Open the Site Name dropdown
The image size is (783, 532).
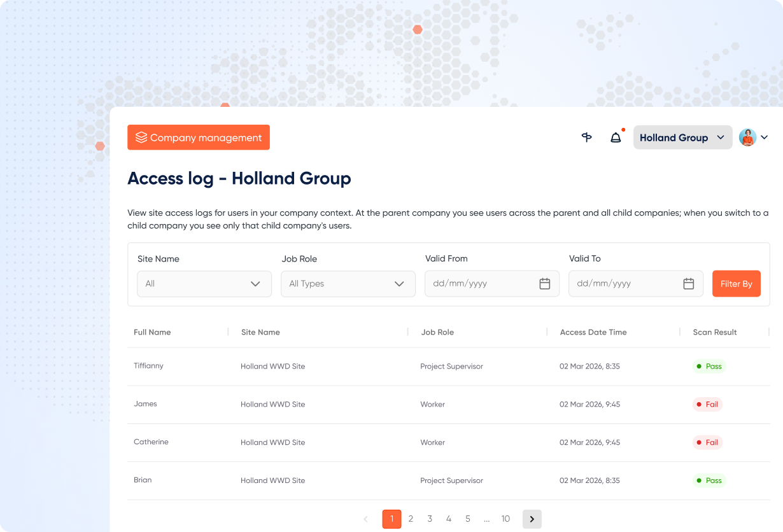coord(204,284)
